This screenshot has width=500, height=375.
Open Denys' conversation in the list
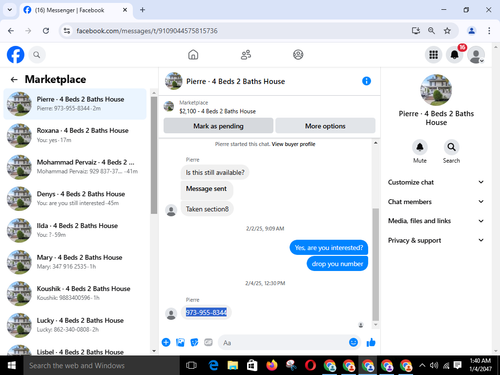pyautogui.click(x=75, y=198)
